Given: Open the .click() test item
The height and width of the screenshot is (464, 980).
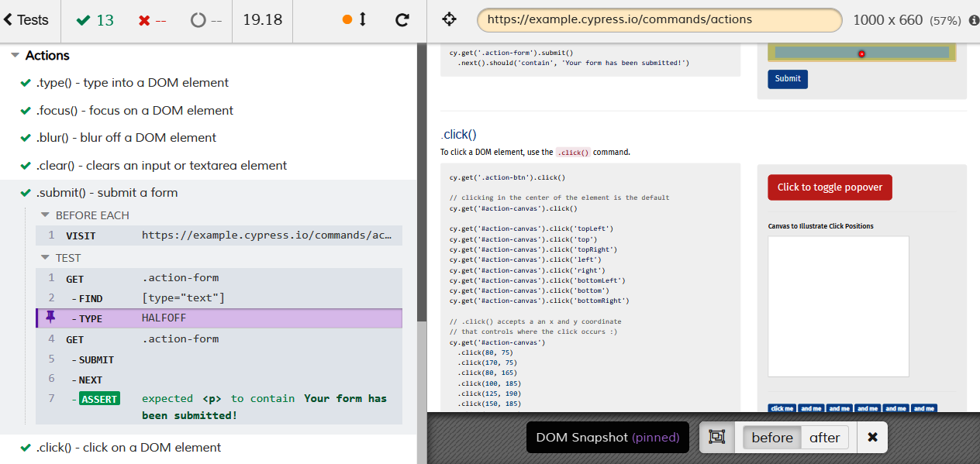Looking at the screenshot, I should click(129, 448).
